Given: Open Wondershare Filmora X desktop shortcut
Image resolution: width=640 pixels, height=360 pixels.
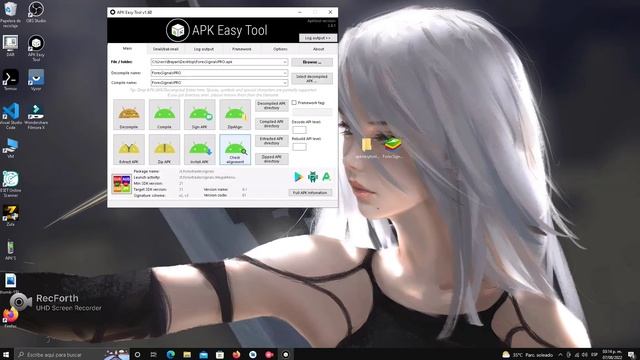Looking at the screenshot, I should [x=36, y=116].
